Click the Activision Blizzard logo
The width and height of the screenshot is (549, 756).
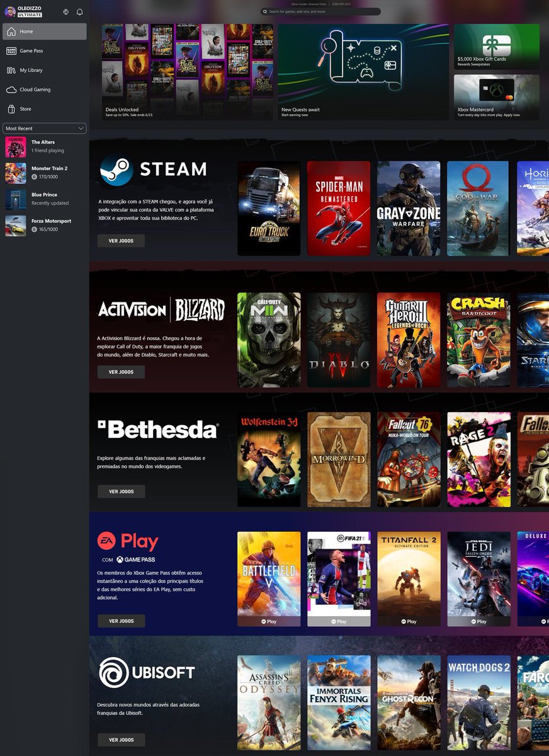[162, 309]
